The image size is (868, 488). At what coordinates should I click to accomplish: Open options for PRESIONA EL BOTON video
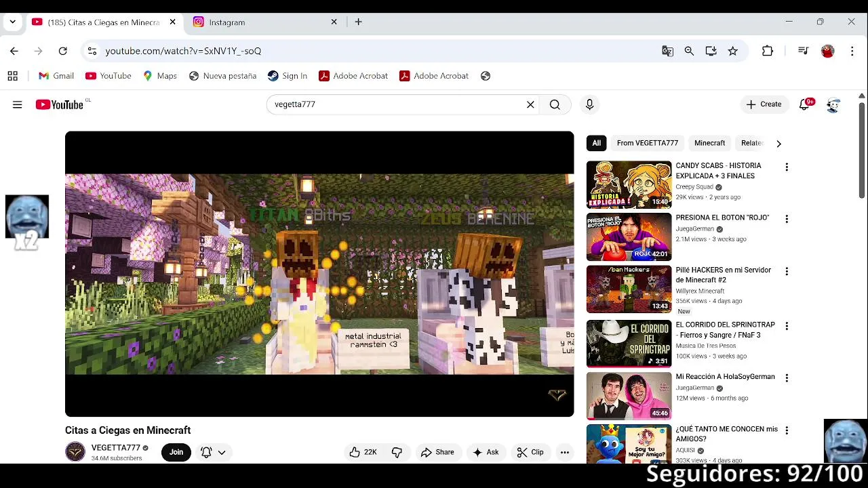787,219
